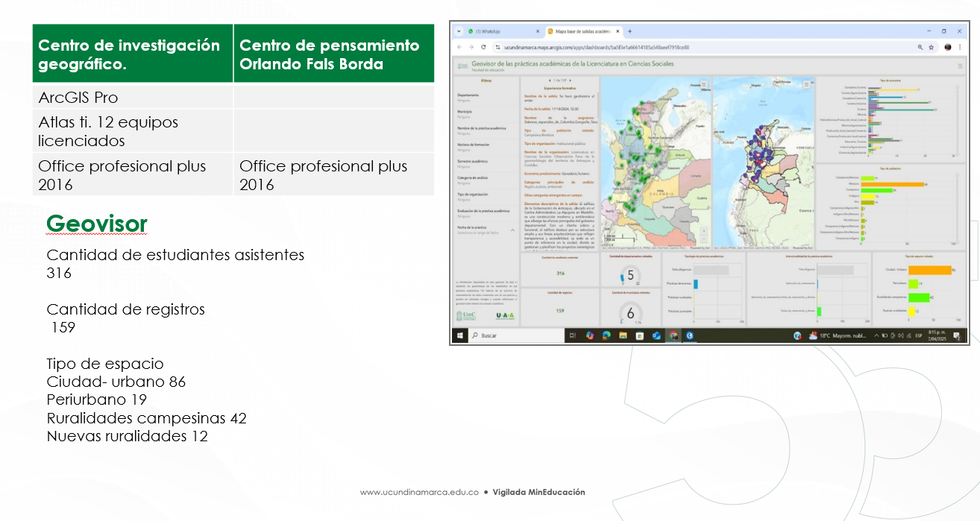Open Task View on the taskbar
Image resolution: width=980 pixels, height=521 pixels.
tap(572, 335)
